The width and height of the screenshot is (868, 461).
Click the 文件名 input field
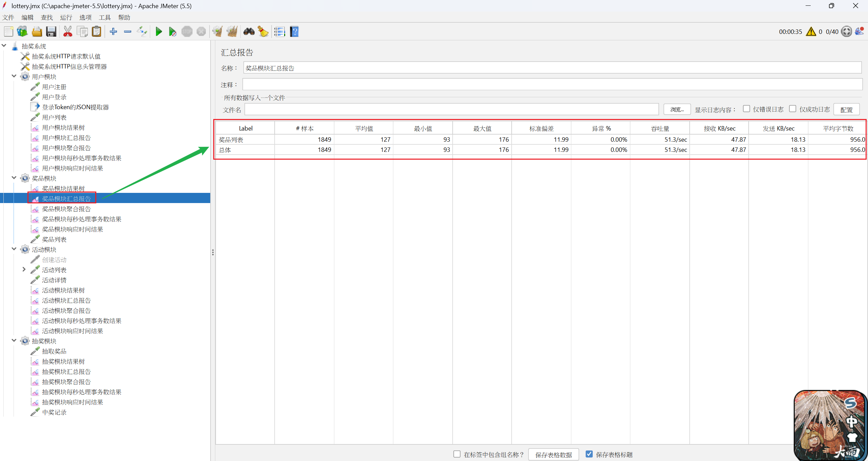pos(451,109)
